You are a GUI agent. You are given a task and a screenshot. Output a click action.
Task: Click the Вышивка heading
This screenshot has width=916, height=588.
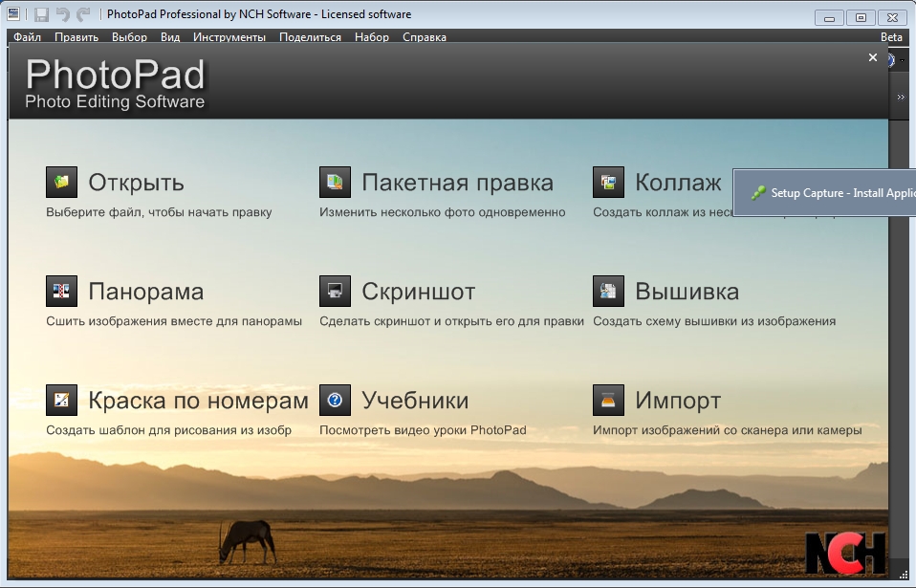pos(687,292)
